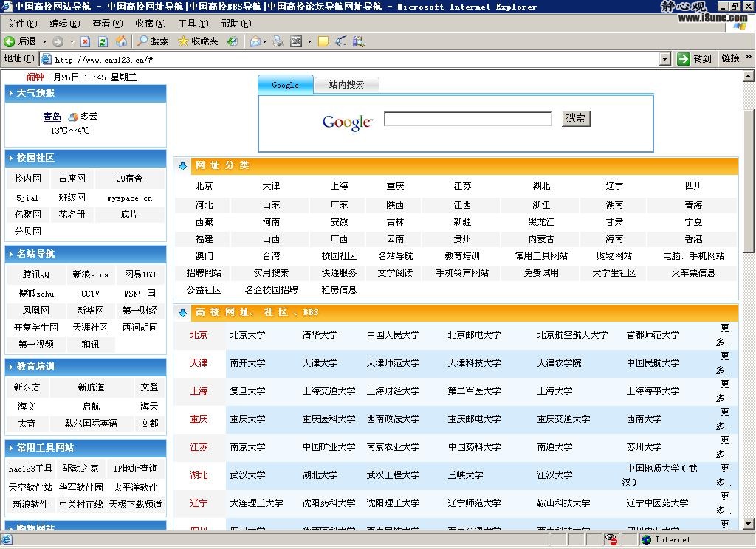
Task: Click the Research toolbar icon
Action: [358, 41]
